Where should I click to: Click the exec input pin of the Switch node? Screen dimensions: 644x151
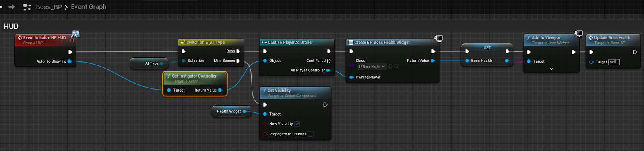(184, 51)
